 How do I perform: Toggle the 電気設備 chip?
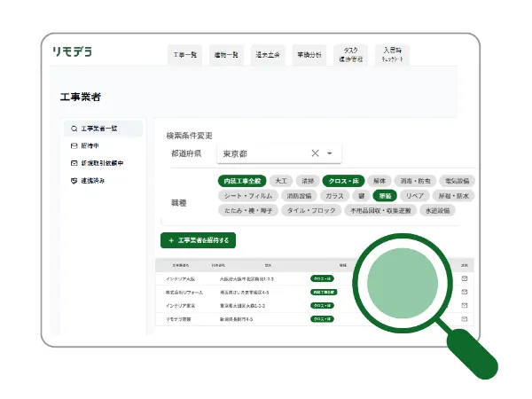click(x=457, y=181)
